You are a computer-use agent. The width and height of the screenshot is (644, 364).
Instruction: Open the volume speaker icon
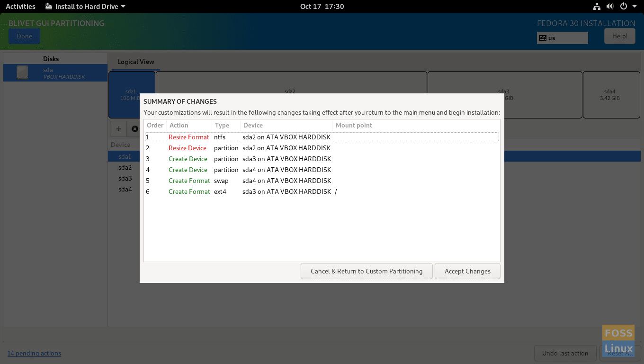610,7
